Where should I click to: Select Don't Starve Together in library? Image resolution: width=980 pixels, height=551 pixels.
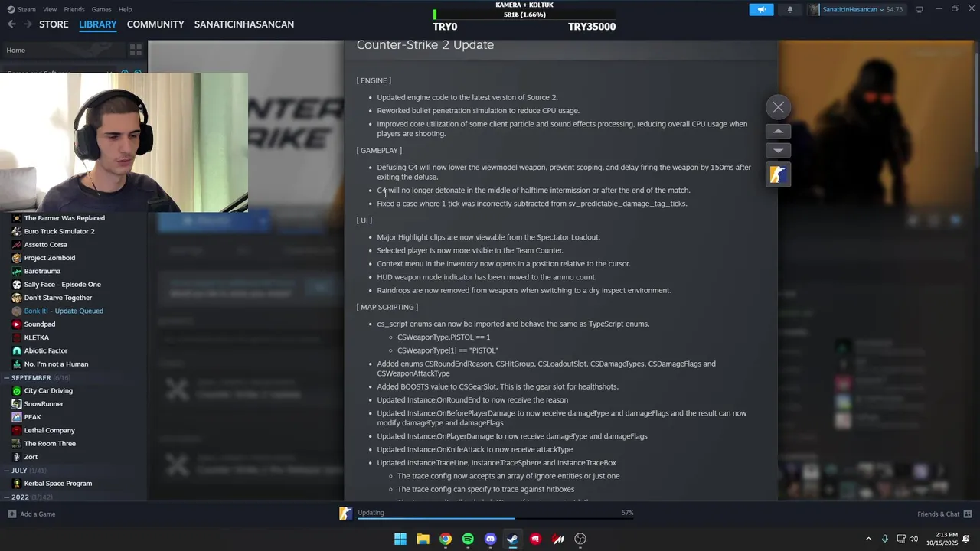[58, 298]
